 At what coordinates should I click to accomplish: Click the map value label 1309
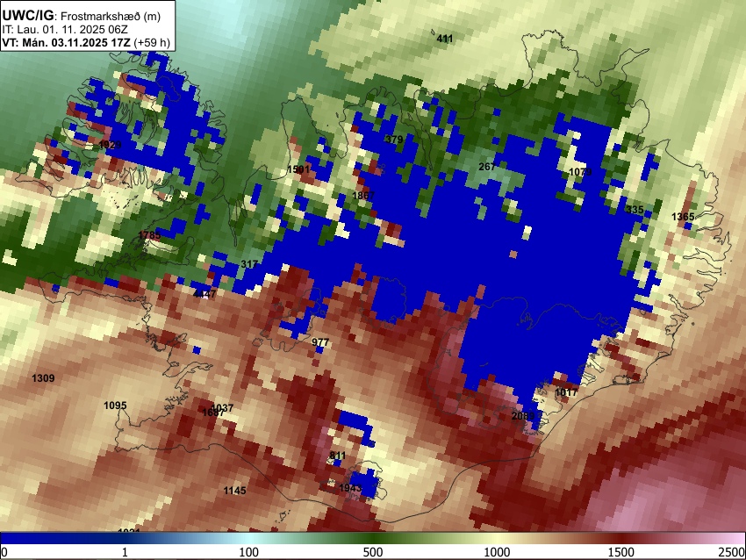coord(43,378)
